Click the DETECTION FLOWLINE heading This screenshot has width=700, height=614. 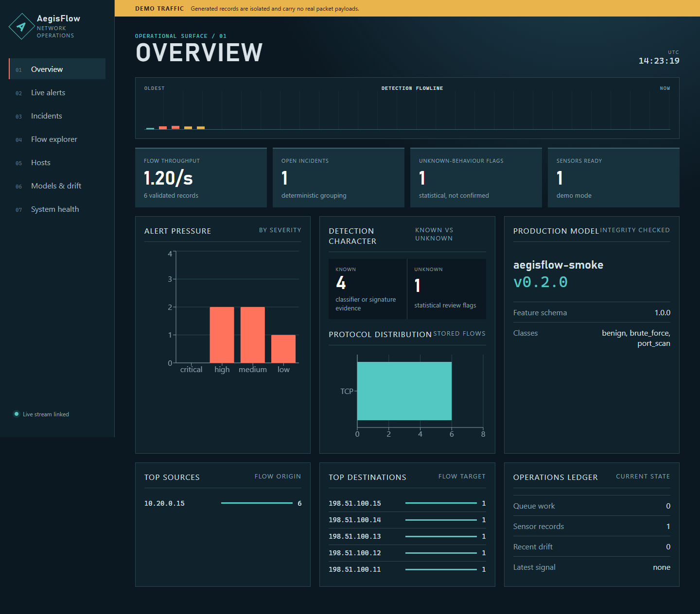pyautogui.click(x=412, y=88)
